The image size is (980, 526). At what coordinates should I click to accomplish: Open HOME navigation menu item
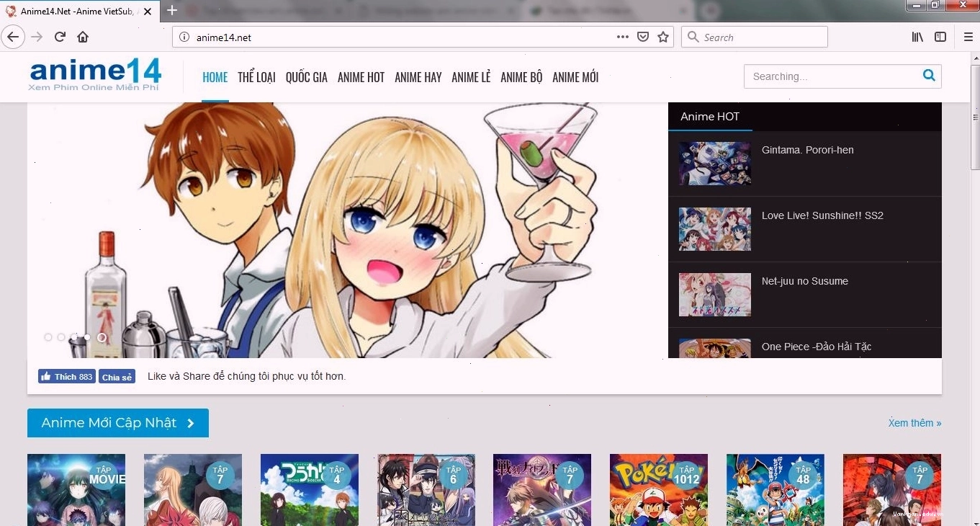pyautogui.click(x=215, y=77)
